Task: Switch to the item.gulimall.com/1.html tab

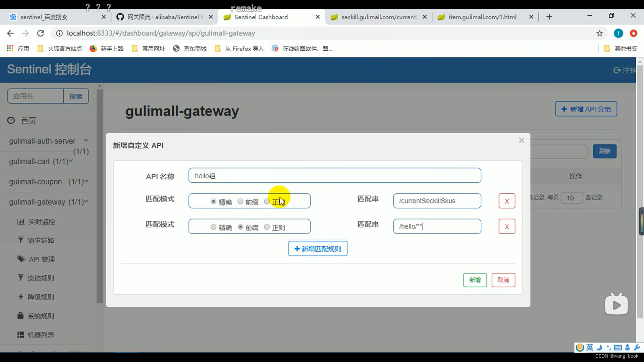Action: click(482, 17)
